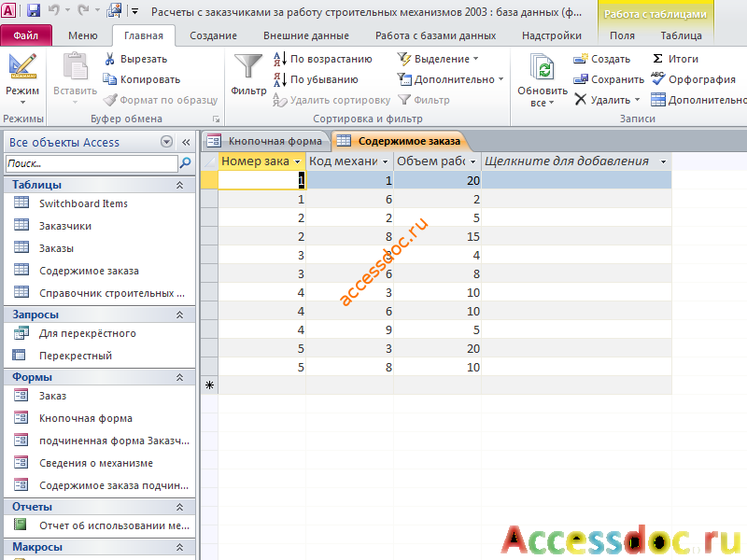
Task: Collapse the navigation pane with double chevron
Action: 186,142
